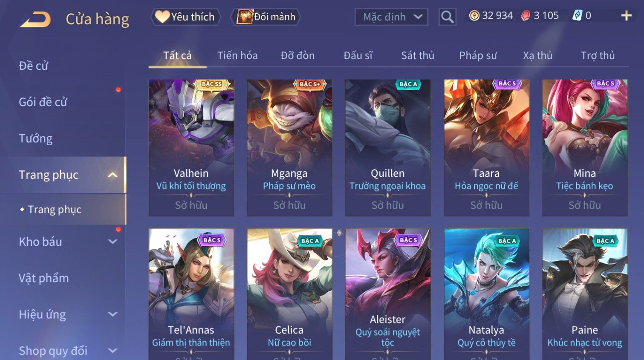Expand the Hiệu ứng sidebar section
Image resolution: width=644 pixels, height=360 pixels.
(x=113, y=314)
